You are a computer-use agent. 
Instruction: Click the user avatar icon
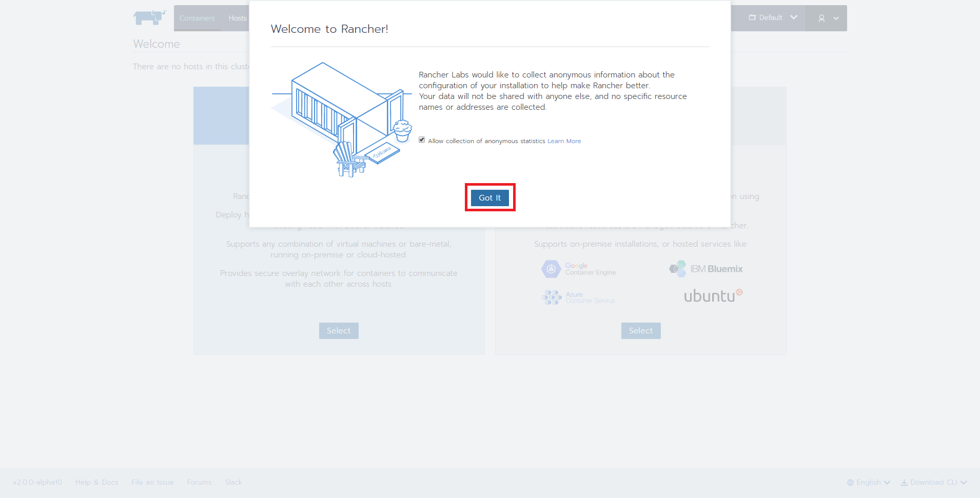[821, 18]
